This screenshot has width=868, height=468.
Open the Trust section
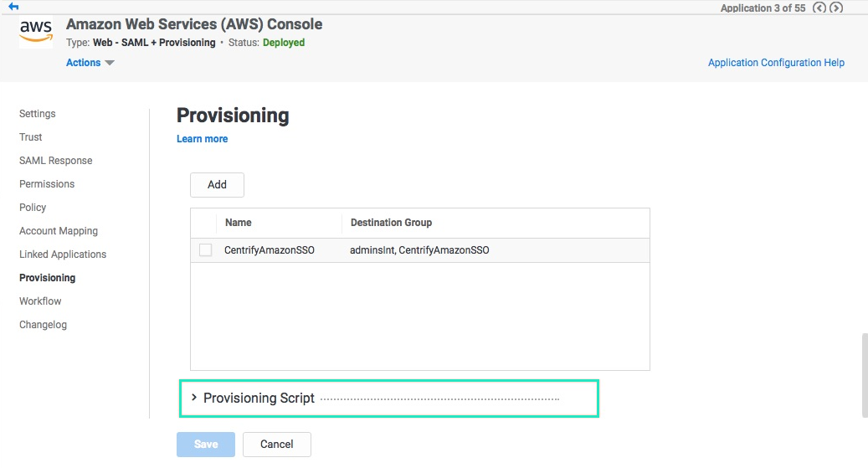point(30,136)
